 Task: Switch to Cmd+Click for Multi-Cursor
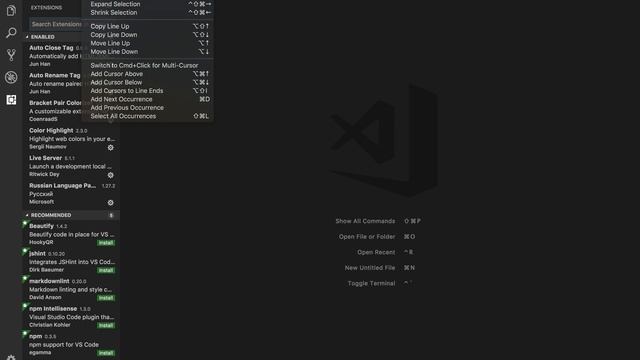tap(147, 65)
